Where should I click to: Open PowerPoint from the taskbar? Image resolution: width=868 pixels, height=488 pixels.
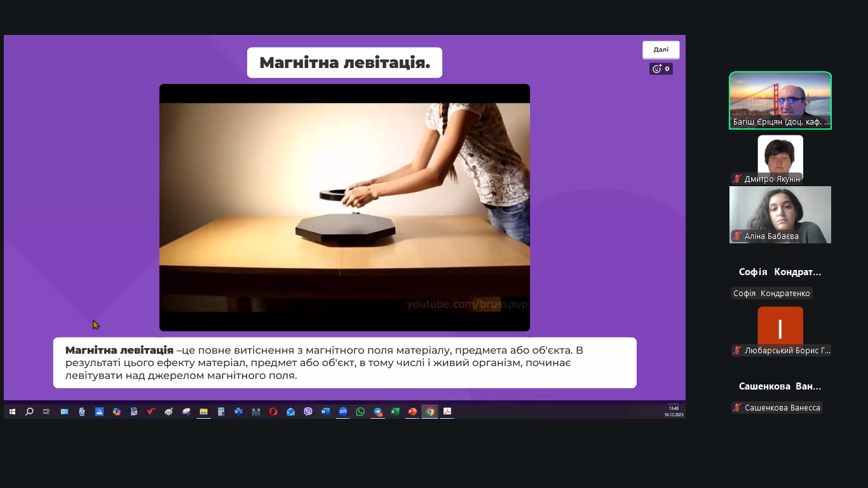click(x=412, y=412)
